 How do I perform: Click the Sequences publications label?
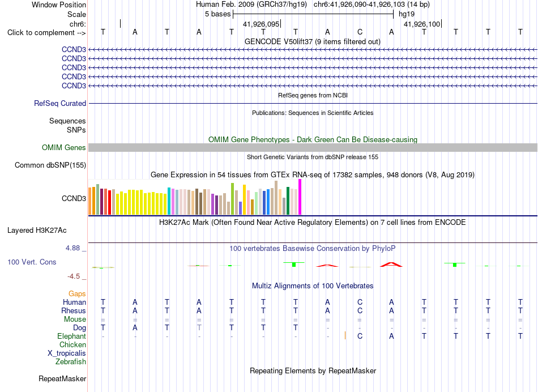[x=67, y=121]
